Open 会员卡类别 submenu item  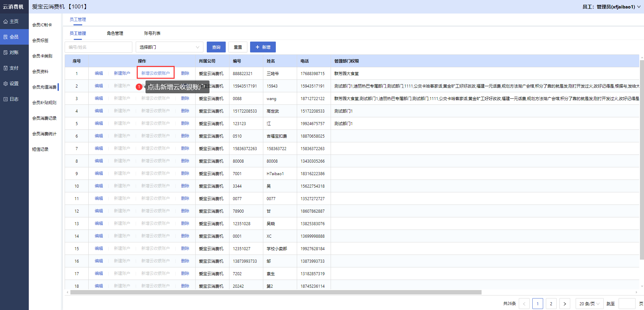(42, 56)
